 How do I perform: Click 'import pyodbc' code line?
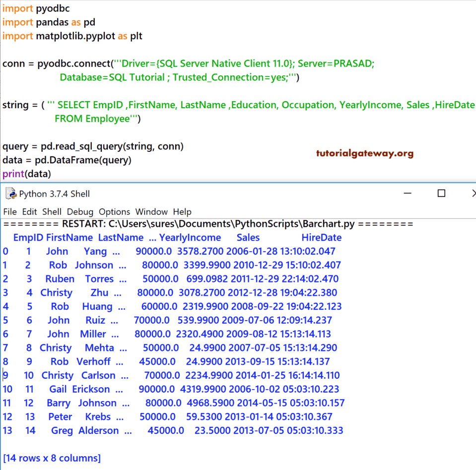36,8
